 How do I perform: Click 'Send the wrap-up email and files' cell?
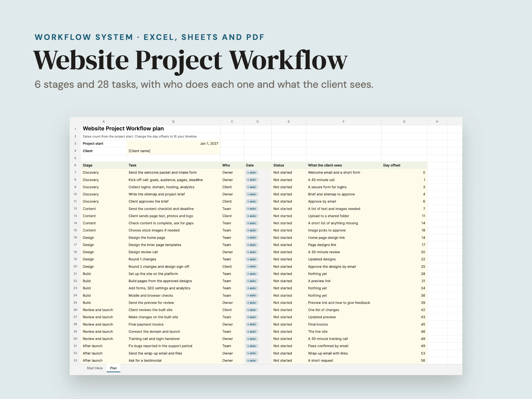tap(173, 353)
